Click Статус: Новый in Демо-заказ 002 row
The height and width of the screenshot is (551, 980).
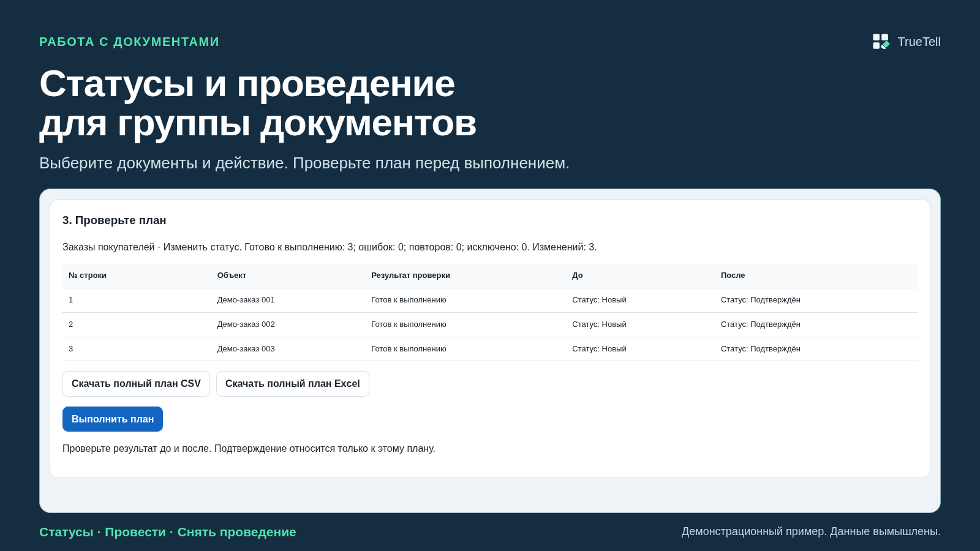coord(599,324)
